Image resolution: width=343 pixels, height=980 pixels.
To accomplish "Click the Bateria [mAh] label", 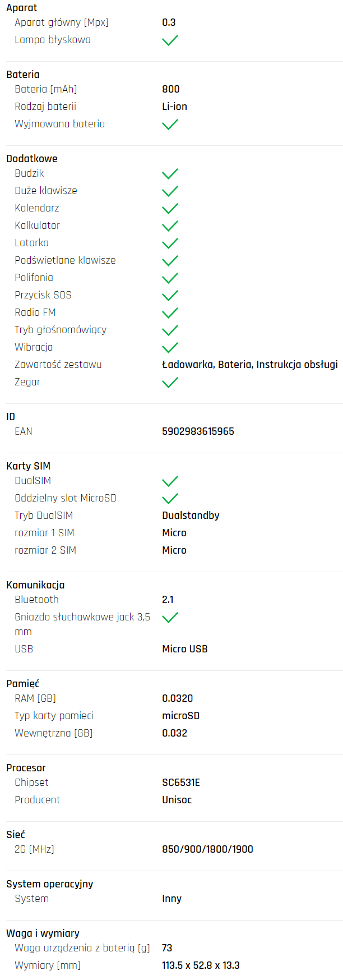I will point(46,89).
